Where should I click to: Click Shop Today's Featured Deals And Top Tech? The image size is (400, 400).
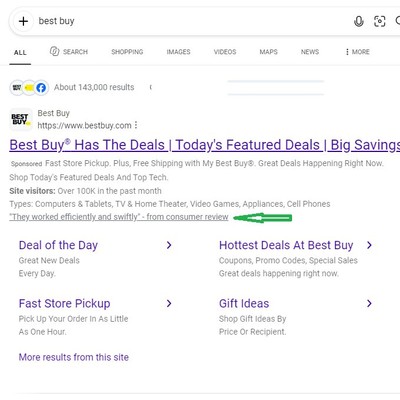[x=88, y=177]
